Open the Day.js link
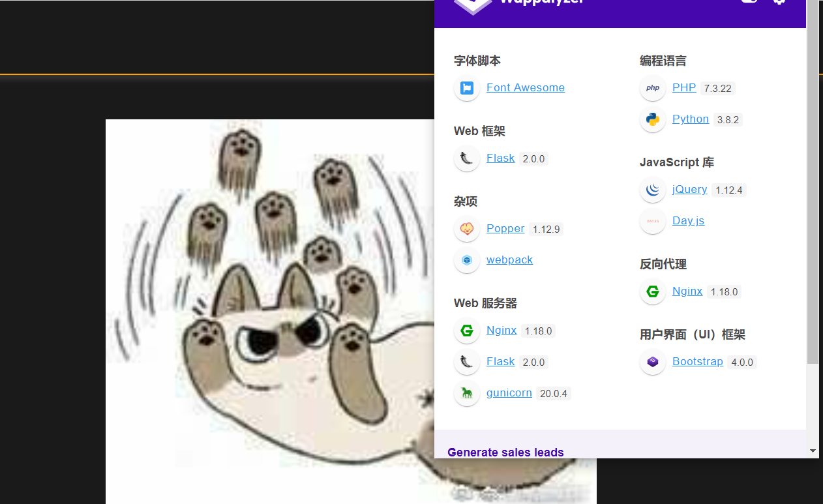The height and width of the screenshot is (504, 823). [689, 220]
